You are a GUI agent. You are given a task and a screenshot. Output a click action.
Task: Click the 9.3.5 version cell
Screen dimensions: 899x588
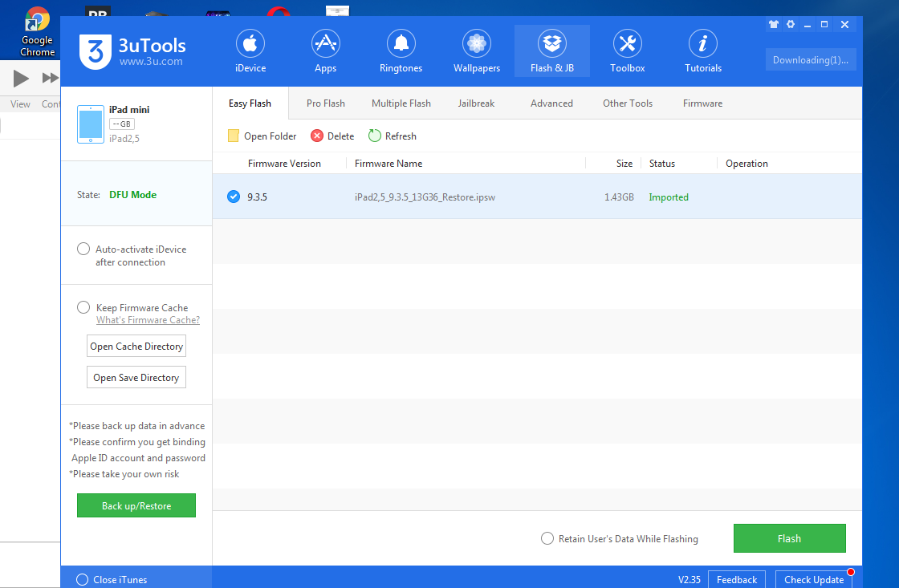coord(257,197)
